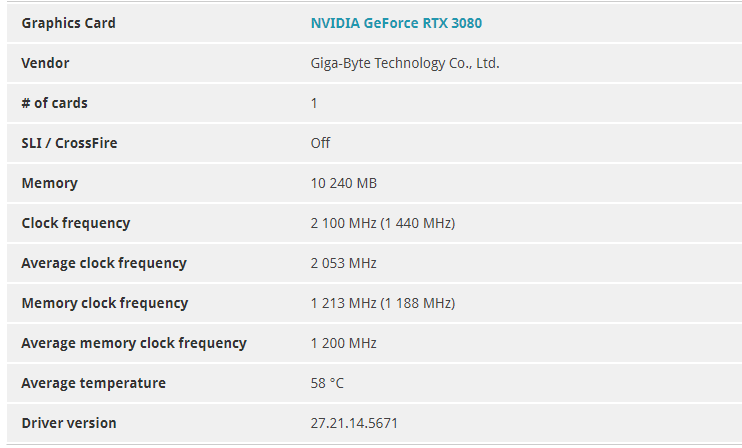Screen dimensions: 742x448
Task: Click the Vendor label
Action: (x=45, y=63)
